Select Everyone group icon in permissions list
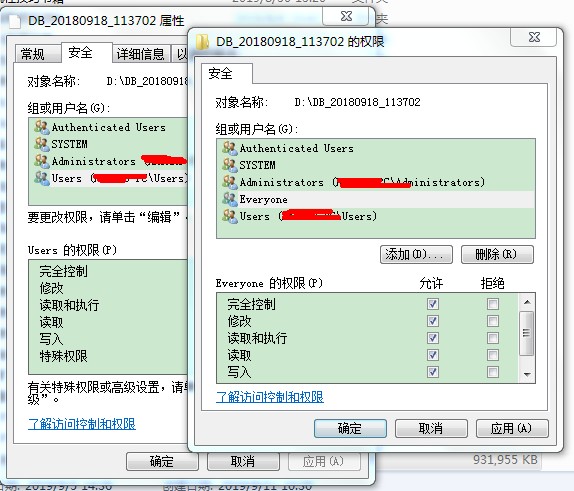 click(230, 200)
